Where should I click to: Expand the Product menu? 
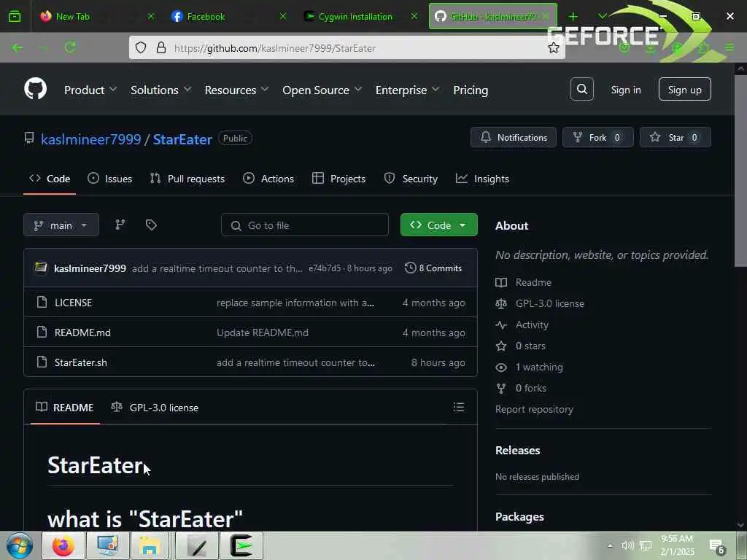click(90, 90)
